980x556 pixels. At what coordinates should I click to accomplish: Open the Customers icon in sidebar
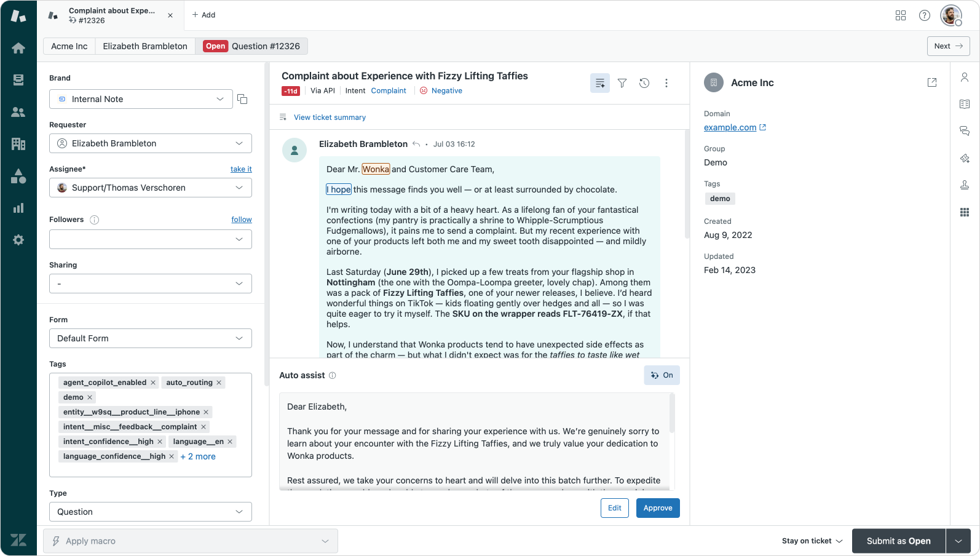18,112
